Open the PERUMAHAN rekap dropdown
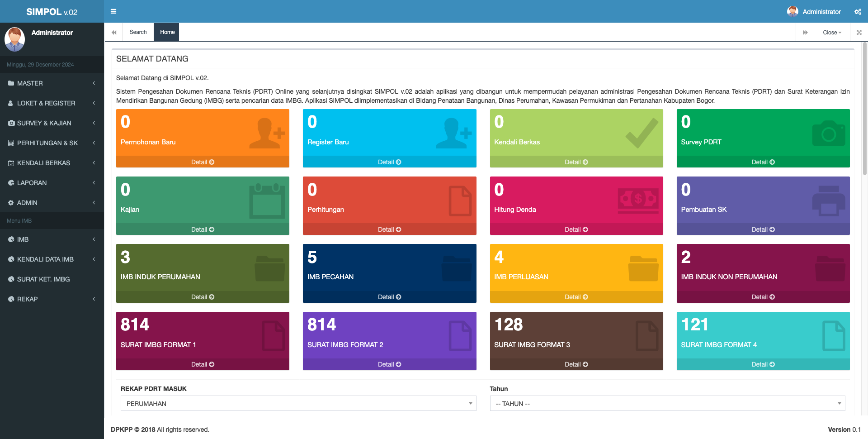Screen dimensions: 868x439 coord(298,403)
